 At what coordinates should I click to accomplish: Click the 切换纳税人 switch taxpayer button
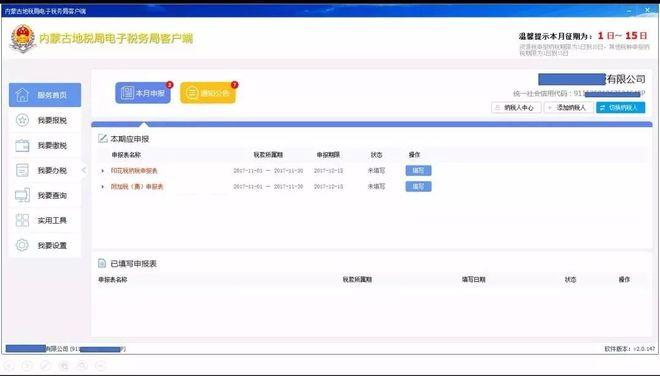(x=620, y=108)
